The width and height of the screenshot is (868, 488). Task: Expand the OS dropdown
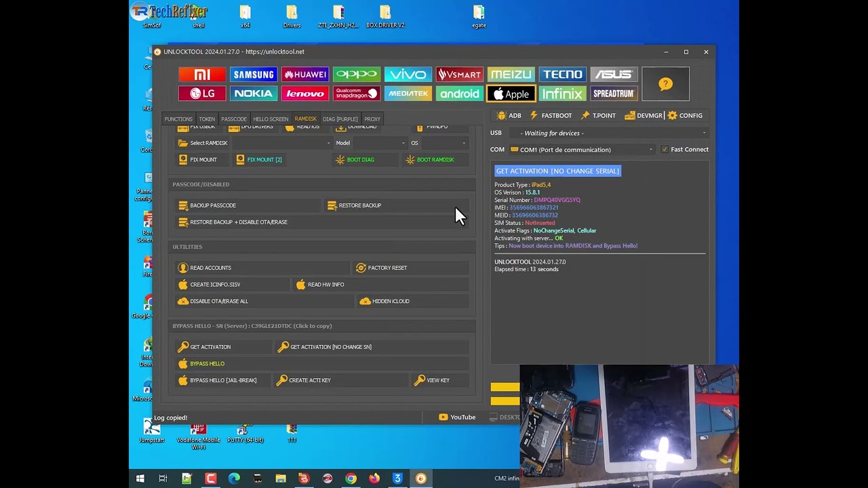click(x=444, y=143)
